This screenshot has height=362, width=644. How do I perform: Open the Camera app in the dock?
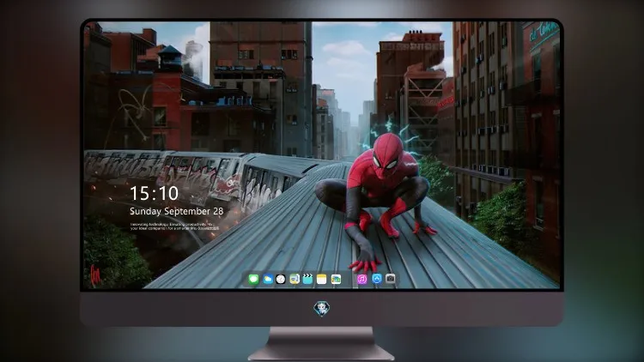pyautogui.click(x=390, y=279)
